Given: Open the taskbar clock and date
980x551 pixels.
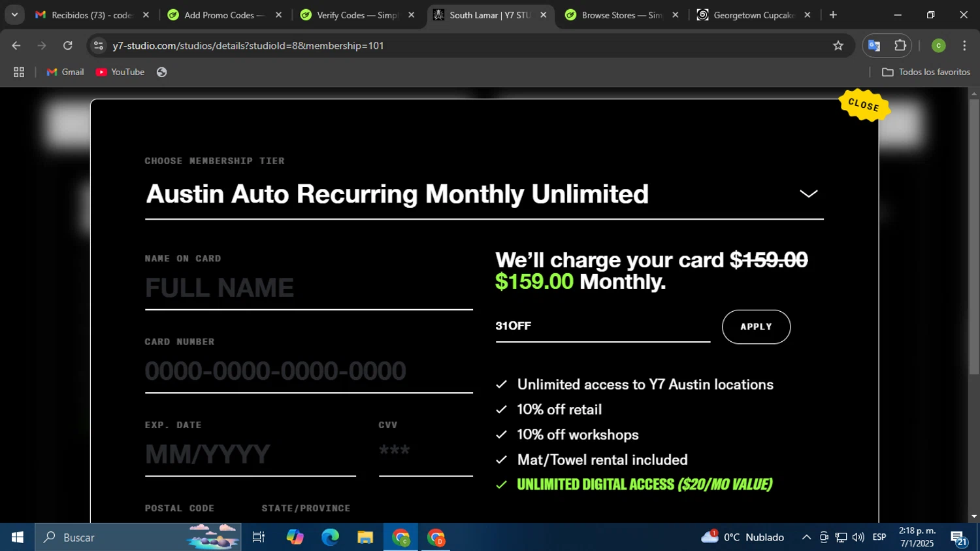Looking at the screenshot, I should pos(917,537).
